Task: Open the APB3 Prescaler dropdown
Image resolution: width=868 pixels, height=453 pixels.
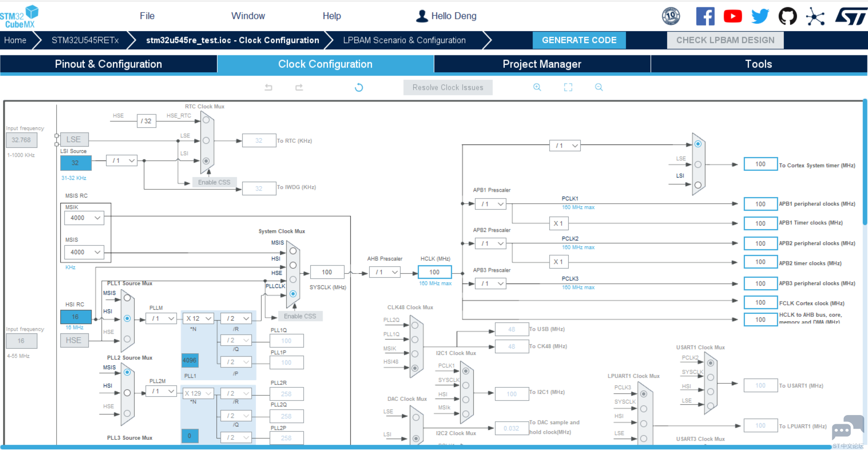Action: click(x=491, y=284)
